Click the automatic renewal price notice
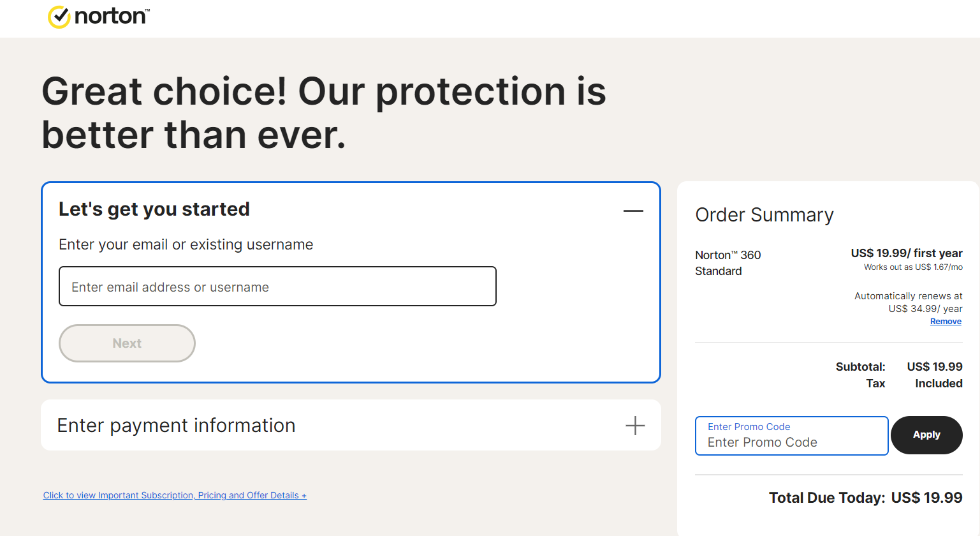 pos(908,302)
